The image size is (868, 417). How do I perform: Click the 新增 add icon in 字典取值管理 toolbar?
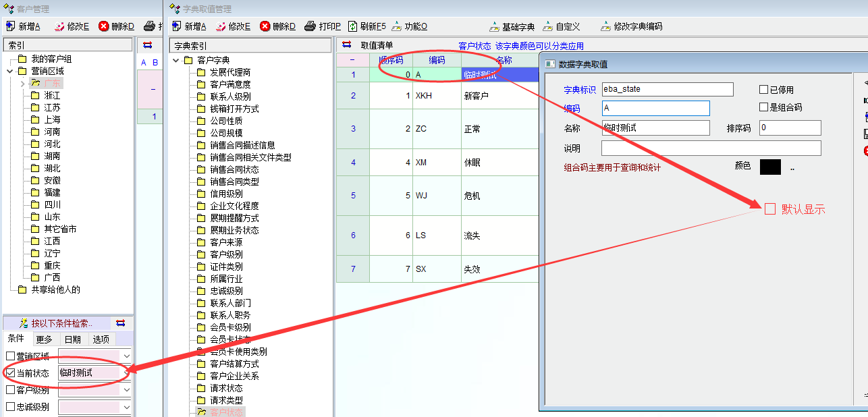178,26
